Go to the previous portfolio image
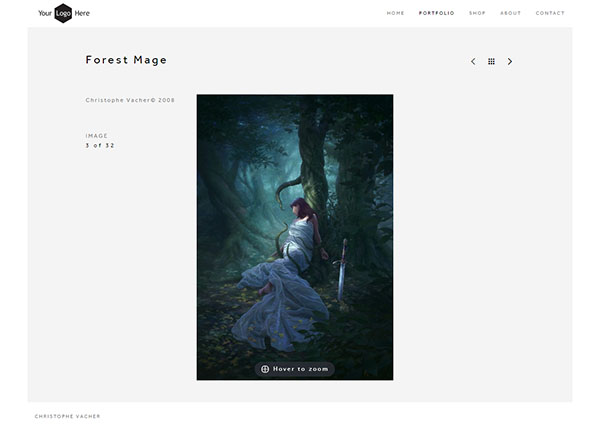The image size is (600, 429). coord(473,62)
